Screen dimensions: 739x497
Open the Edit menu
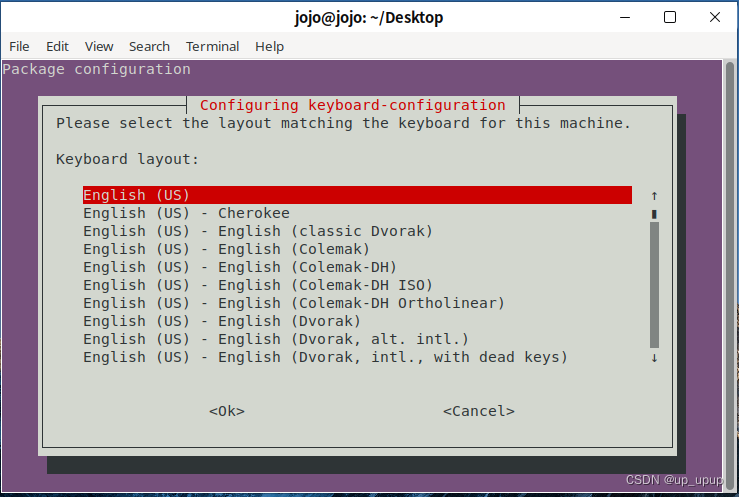click(x=57, y=47)
